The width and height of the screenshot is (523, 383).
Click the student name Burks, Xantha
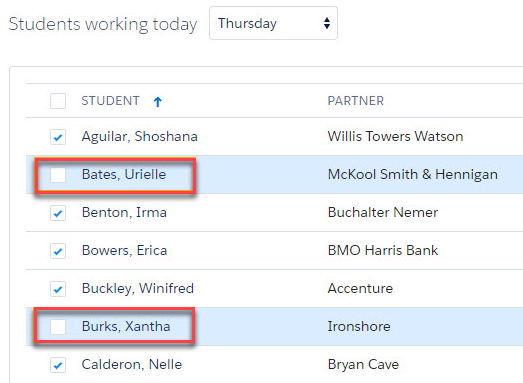click(x=126, y=326)
